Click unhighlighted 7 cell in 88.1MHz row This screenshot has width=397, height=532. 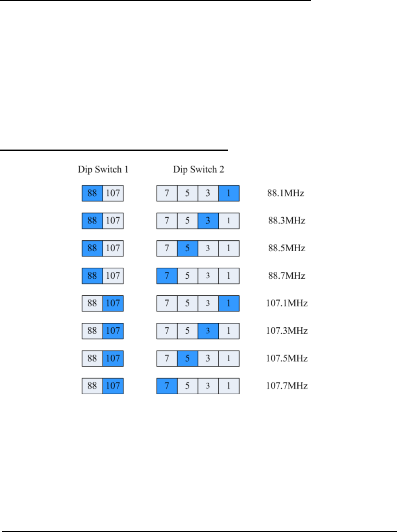pos(167,193)
